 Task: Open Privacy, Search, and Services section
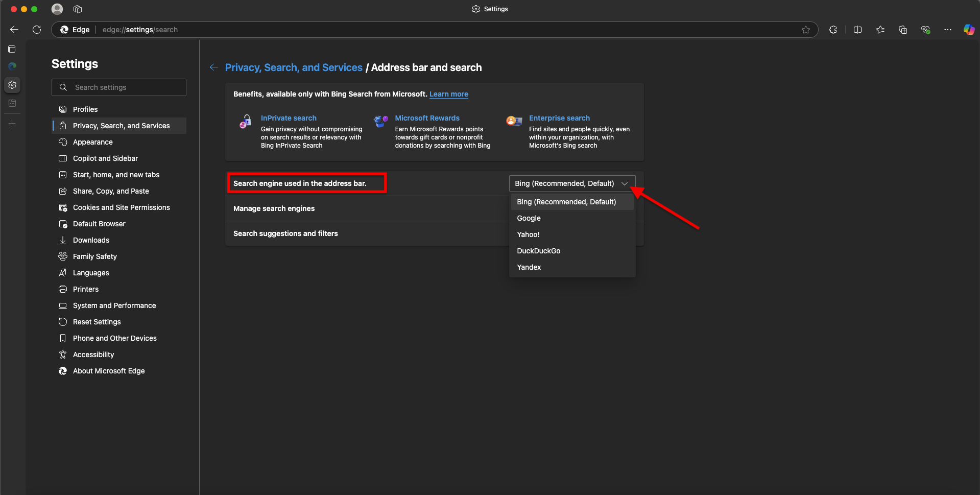[x=119, y=126]
